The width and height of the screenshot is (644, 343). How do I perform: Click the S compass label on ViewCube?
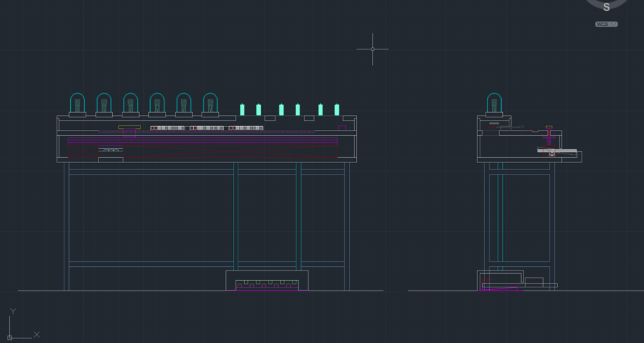606,7
